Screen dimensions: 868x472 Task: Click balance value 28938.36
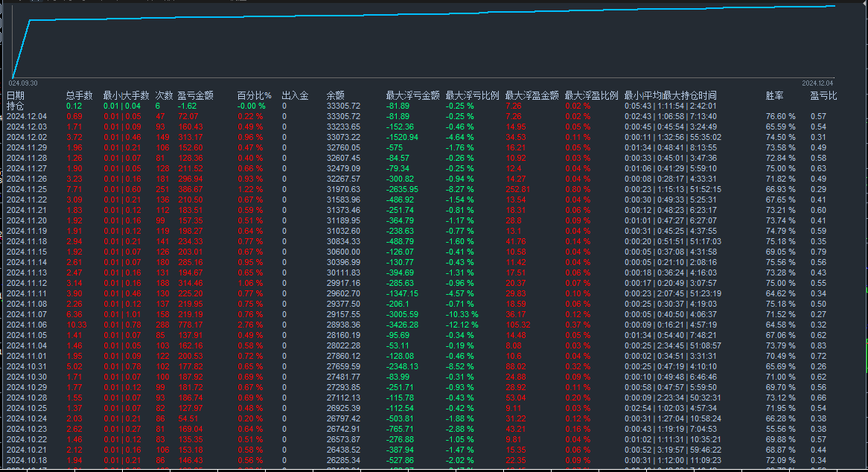[x=343, y=325]
